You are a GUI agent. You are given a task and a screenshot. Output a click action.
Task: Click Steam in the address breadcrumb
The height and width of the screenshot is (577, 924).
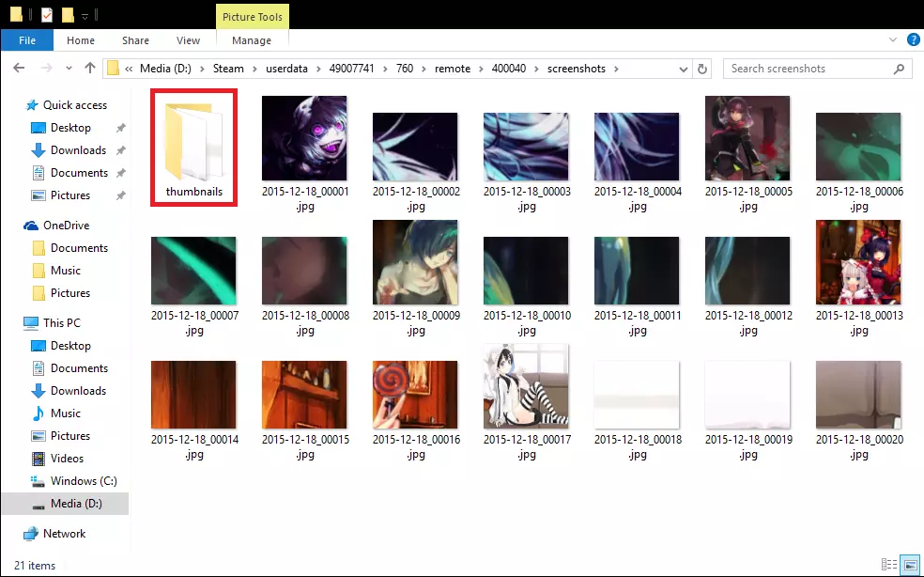click(228, 69)
